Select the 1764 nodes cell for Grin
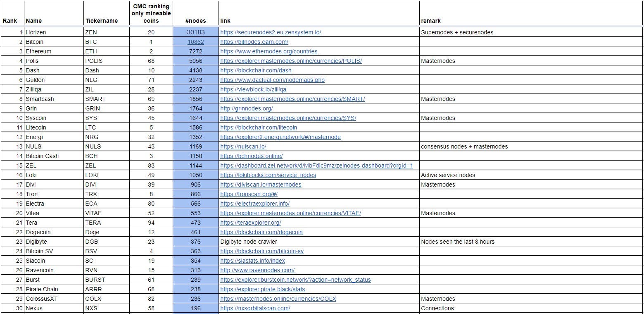 196,108
